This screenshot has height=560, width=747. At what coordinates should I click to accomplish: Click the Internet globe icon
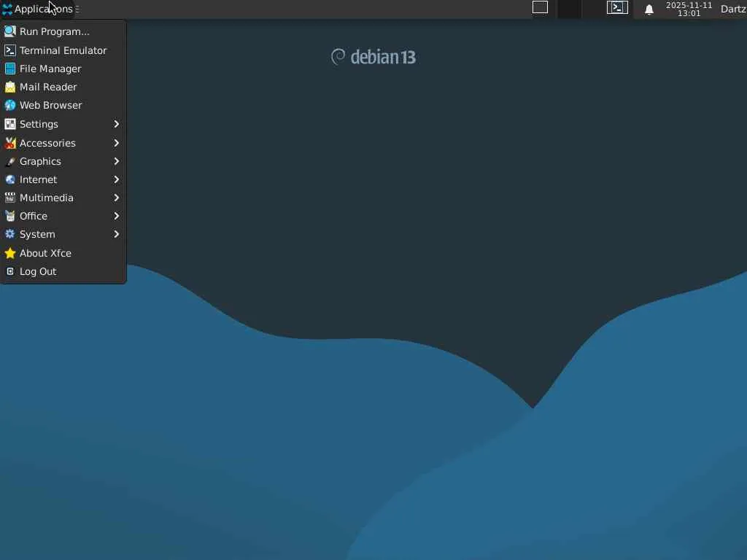10,179
